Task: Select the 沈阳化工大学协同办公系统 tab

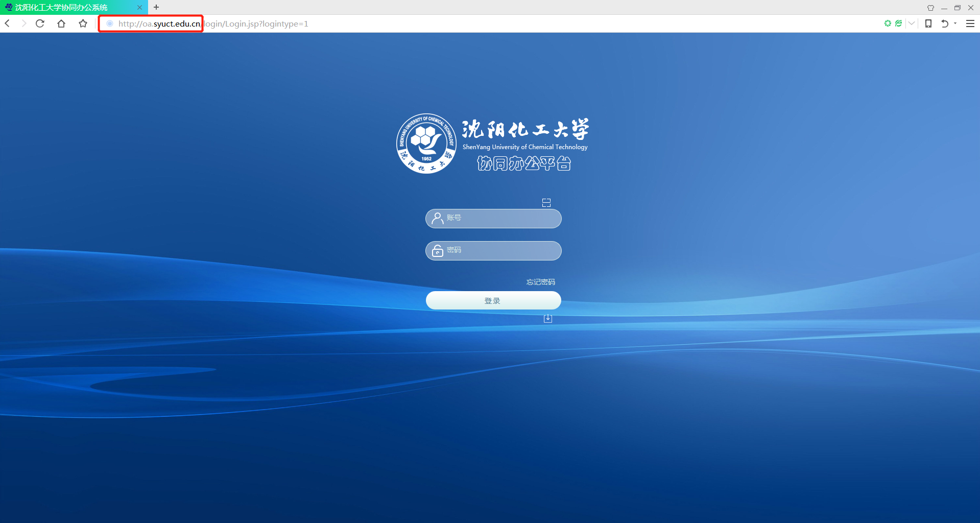Action: pos(74,7)
